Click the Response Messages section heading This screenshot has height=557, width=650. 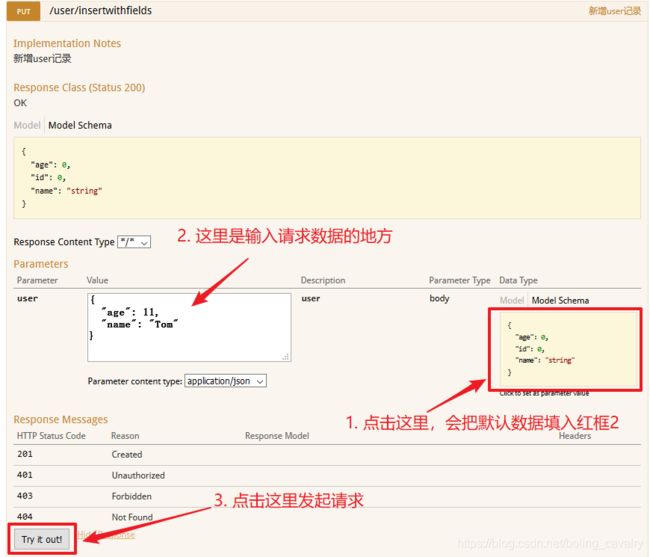60,419
